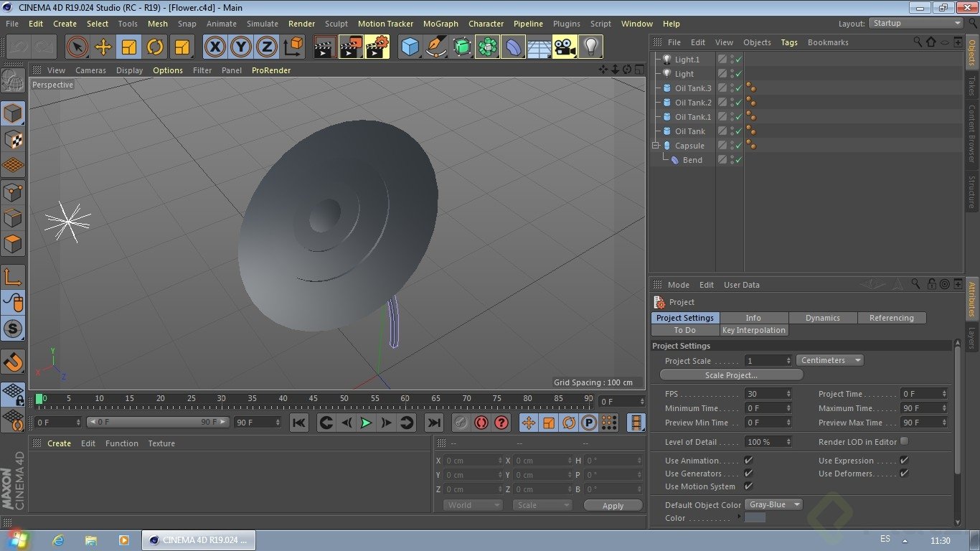Switch to the Dynamics tab
This screenshot has height=551, width=980.
(x=822, y=318)
